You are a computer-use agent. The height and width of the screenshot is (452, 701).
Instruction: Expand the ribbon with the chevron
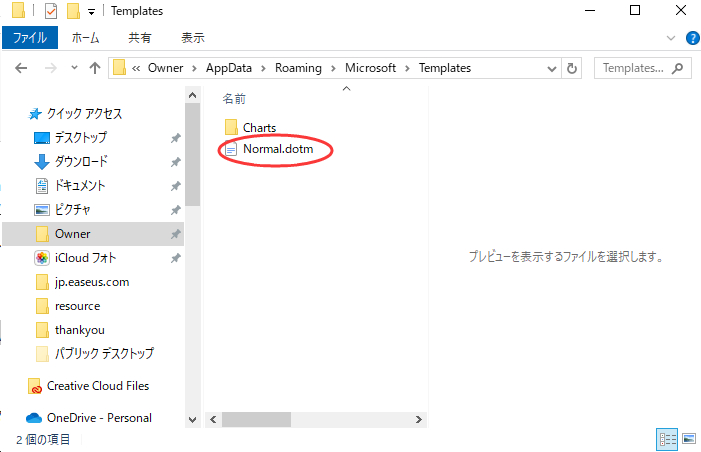672,38
